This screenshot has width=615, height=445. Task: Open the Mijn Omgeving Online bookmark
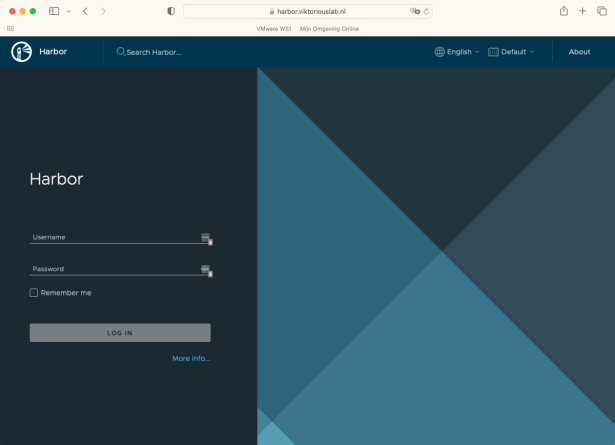point(329,29)
